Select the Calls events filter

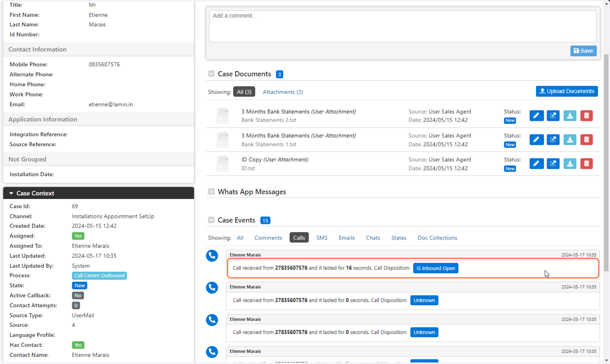[299, 238]
